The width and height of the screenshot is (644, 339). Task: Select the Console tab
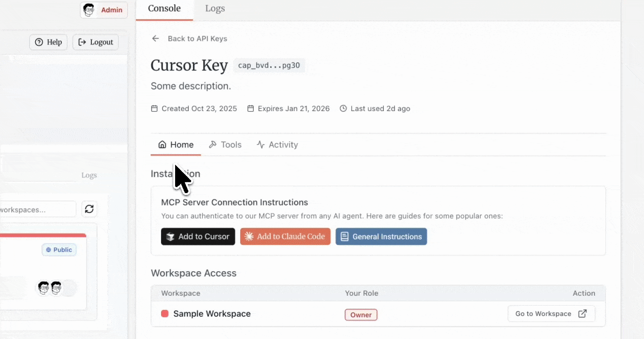[x=164, y=8]
